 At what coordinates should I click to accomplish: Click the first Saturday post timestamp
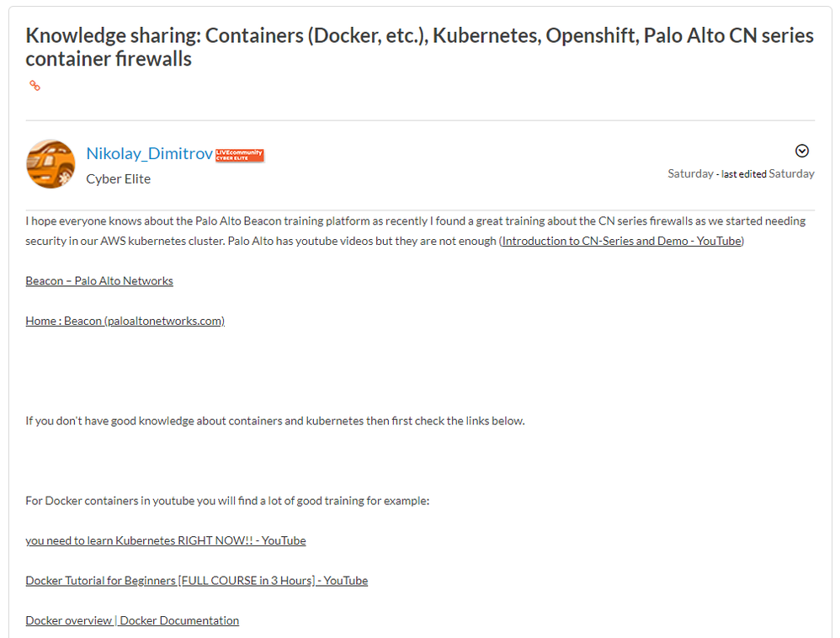point(690,173)
